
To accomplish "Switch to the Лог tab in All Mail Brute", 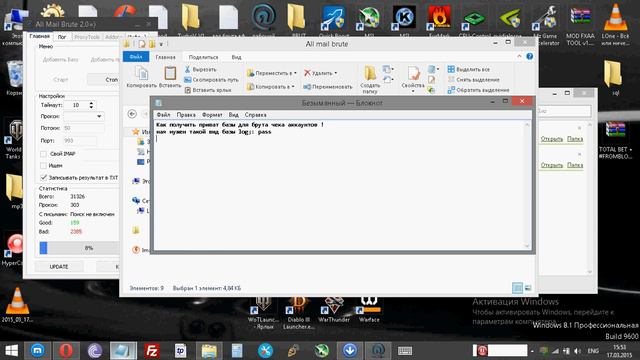I will [x=62, y=37].
